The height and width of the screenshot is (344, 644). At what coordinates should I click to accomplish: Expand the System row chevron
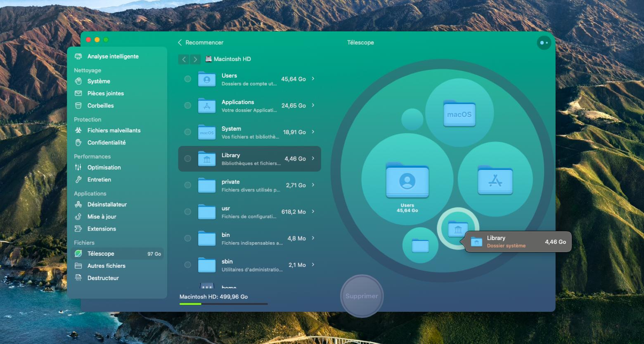313,132
